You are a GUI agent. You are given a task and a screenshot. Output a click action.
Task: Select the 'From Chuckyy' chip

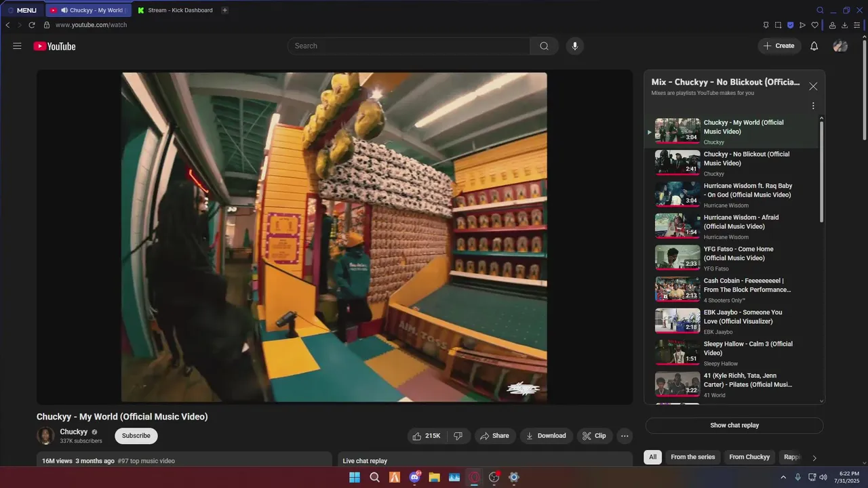click(x=749, y=457)
